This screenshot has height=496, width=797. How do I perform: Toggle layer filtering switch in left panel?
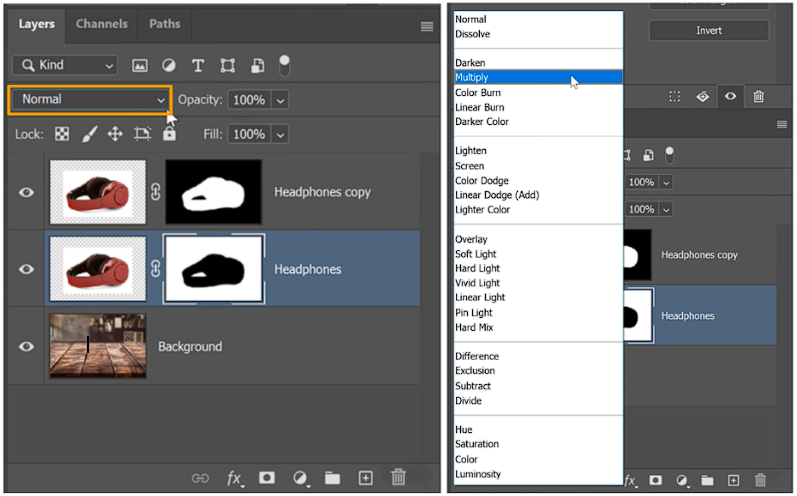point(285,66)
